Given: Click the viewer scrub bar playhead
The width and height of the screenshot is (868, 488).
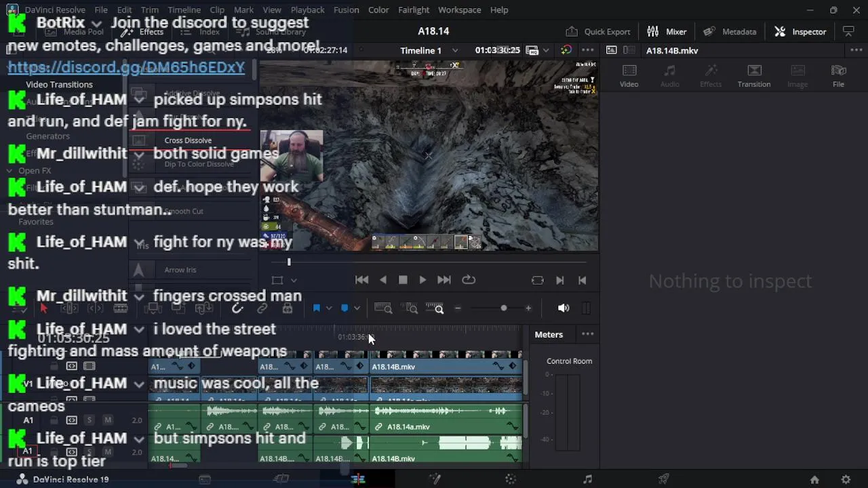Looking at the screenshot, I should tap(289, 262).
